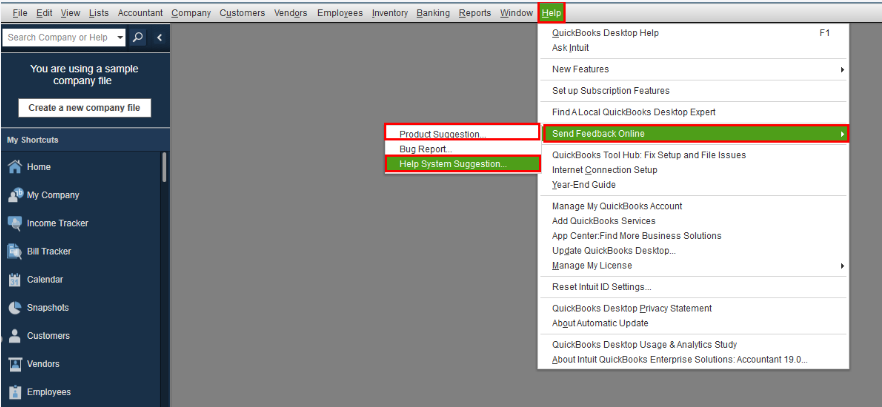Open the Edit menu
Image resolution: width=882 pixels, height=407 pixels.
(44, 12)
